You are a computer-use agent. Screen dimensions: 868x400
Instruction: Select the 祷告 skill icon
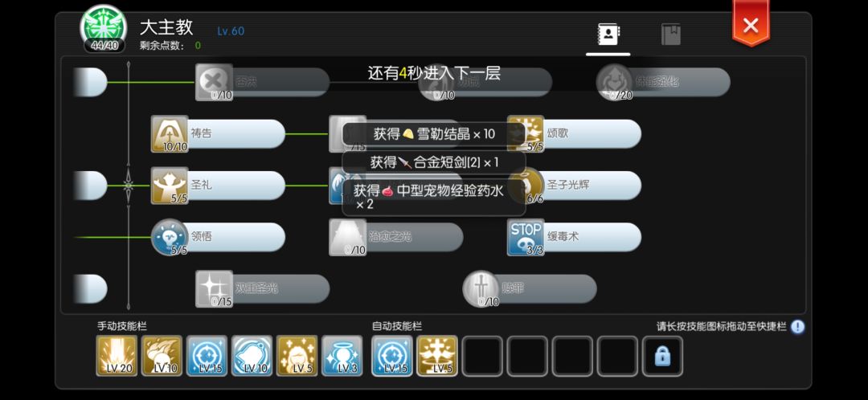(x=170, y=134)
